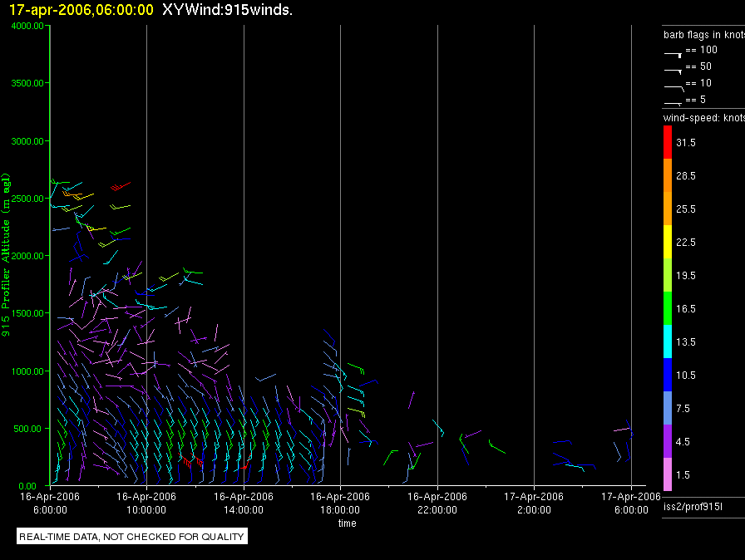The image size is (745, 560).
Task: Click the 25.5 wind-speed scale value
Action: point(686,209)
